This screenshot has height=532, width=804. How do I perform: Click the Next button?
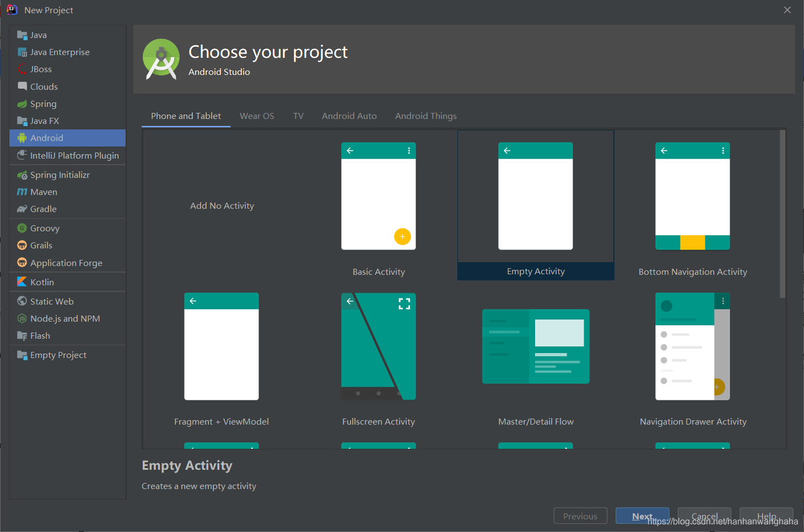tap(642, 516)
